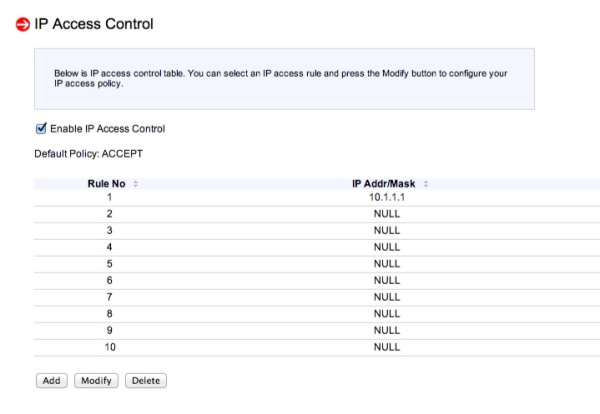Viewport: 600px width, 414px height.
Task: Click the IP Addr/Mask column header
Action: [383, 184]
